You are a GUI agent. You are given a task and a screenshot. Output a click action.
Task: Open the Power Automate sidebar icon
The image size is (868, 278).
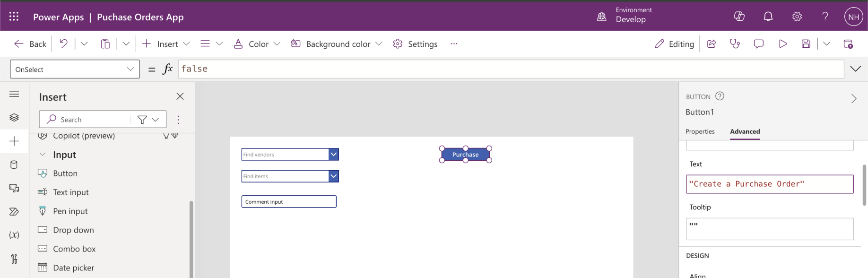pos(14,211)
